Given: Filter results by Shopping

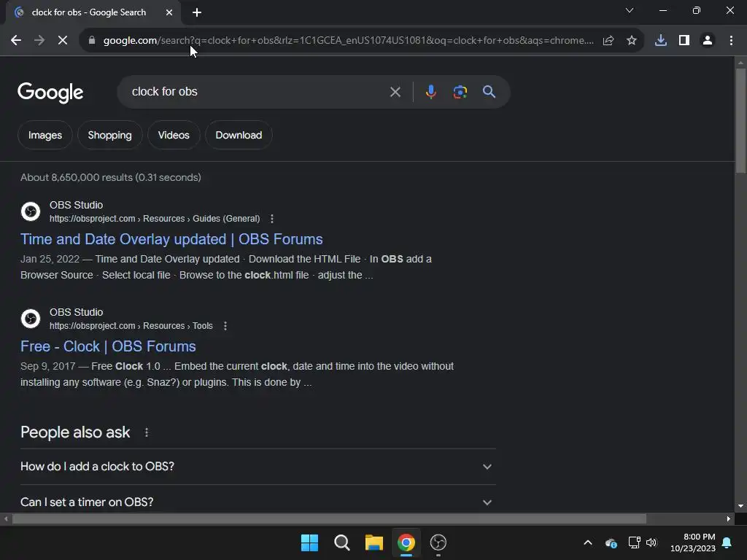Looking at the screenshot, I should [x=110, y=135].
